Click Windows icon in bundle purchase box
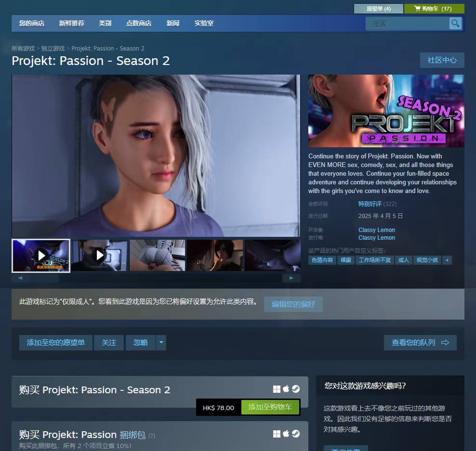 point(277,434)
